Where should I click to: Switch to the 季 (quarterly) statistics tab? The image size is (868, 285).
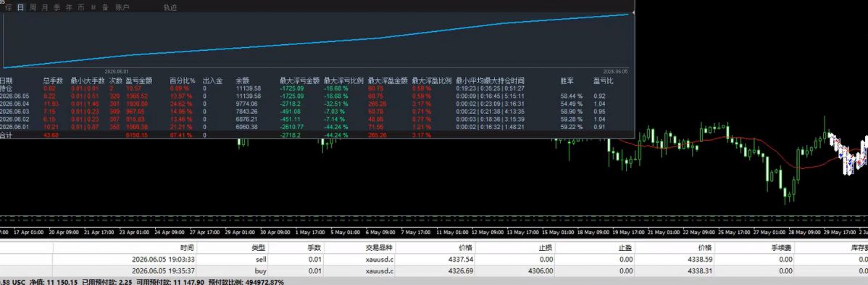57,8
